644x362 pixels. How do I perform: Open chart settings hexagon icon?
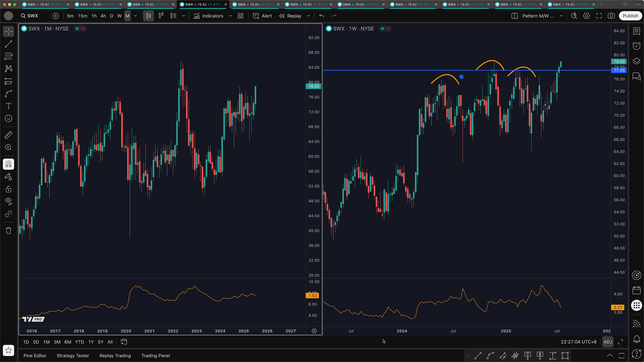coord(586,16)
